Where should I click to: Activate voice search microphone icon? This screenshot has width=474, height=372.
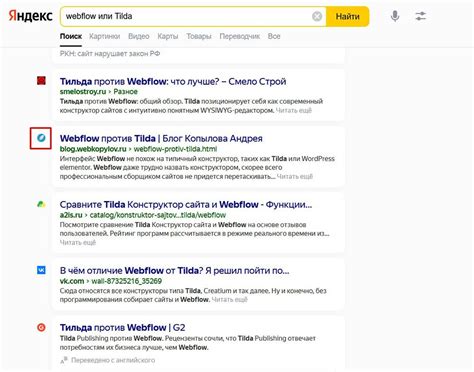(395, 16)
